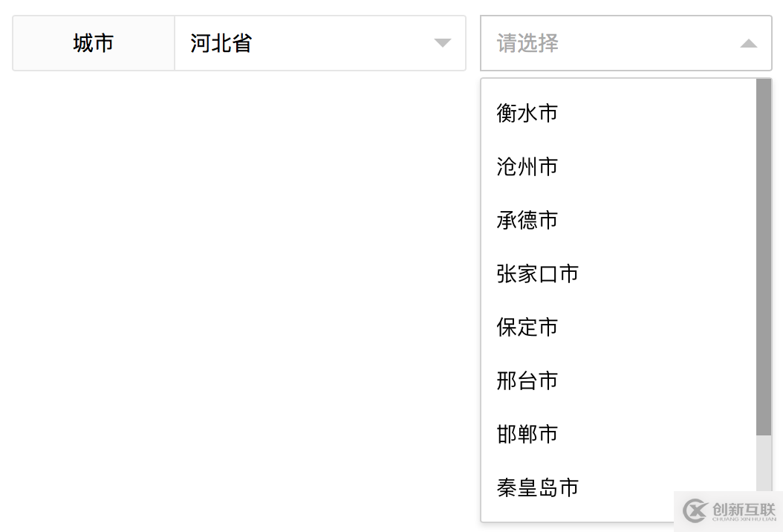Choose 沧州市 in the dropdown list
783x532 pixels.
tap(527, 166)
